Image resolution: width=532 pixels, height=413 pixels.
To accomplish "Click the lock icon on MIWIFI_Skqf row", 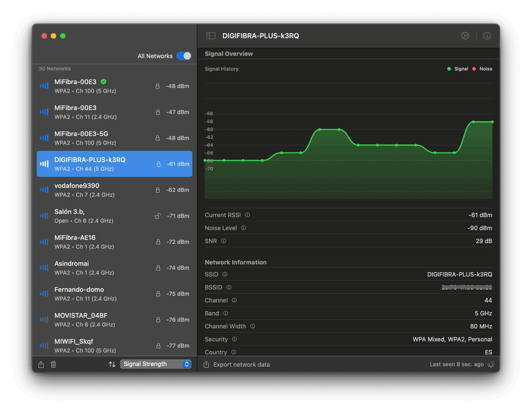I will point(158,346).
